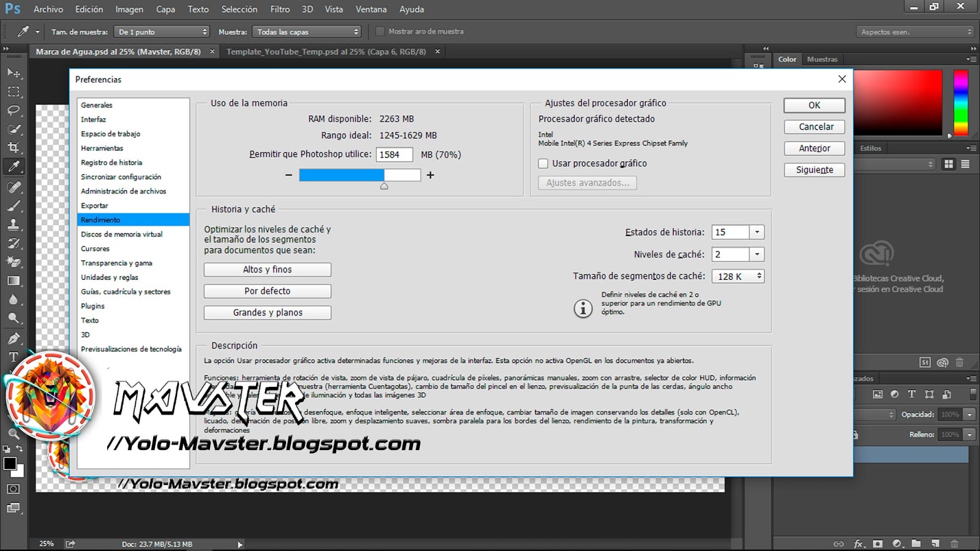The width and height of the screenshot is (980, 551).
Task: Click the memory MB input field
Action: pos(394,155)
